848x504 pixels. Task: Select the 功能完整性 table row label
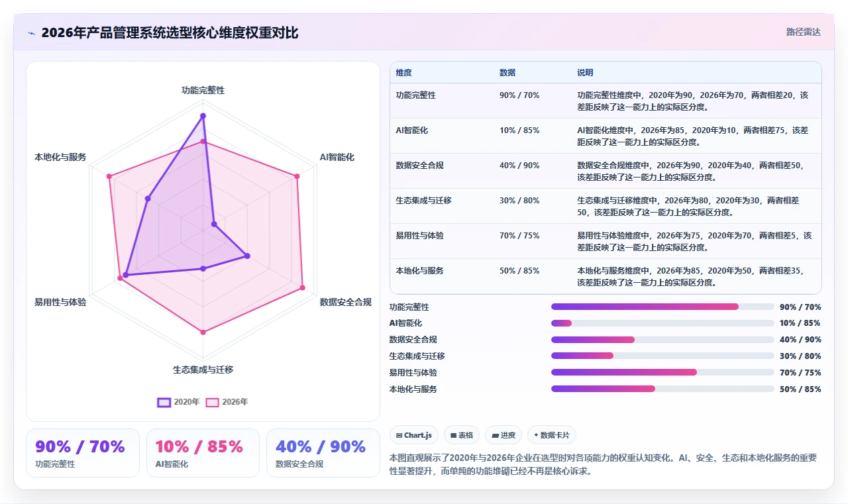coord(416,95)
